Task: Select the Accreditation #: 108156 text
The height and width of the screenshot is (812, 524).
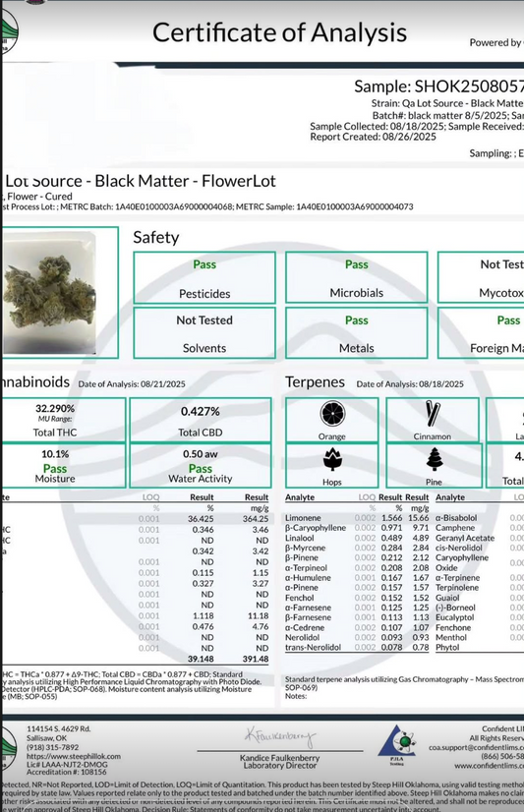Action: tap(67, 772)
